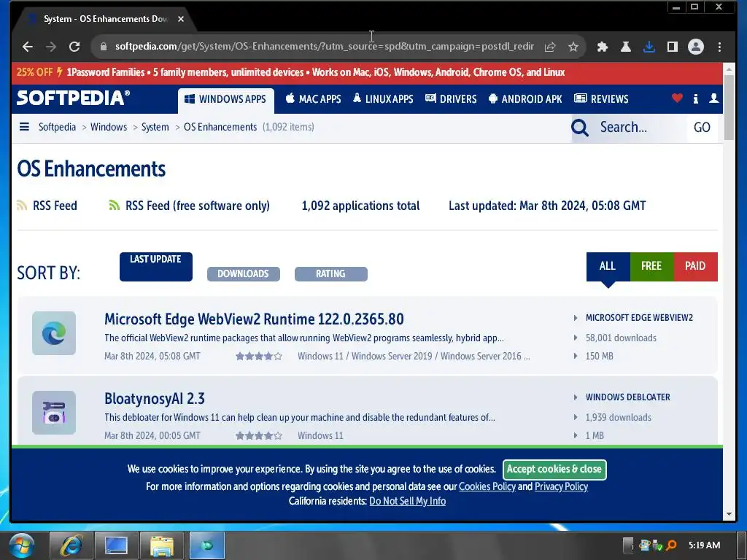The width and height of the screenshot is (747, 560).
Task: Open Microsoft Edge WebView2 Runtime 122.0.2365.80 title
Action: pyautogui.click(x=254, y=319)
